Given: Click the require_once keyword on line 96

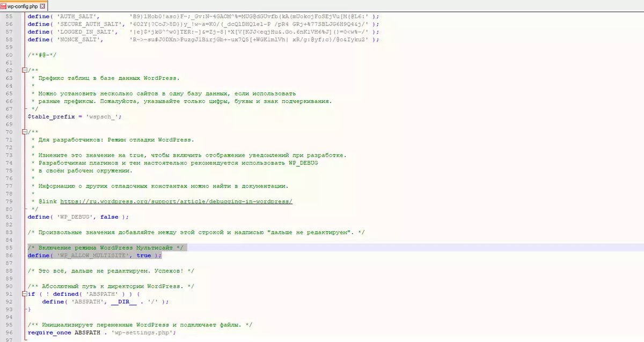Looking at the screenshot, I should pyautogui.click(x=49, y=333).
